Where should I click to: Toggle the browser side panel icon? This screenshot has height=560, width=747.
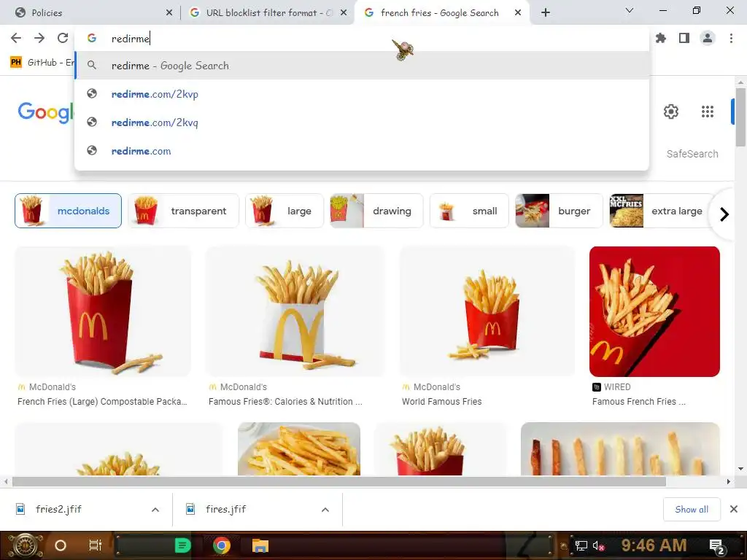click(684, 38)
